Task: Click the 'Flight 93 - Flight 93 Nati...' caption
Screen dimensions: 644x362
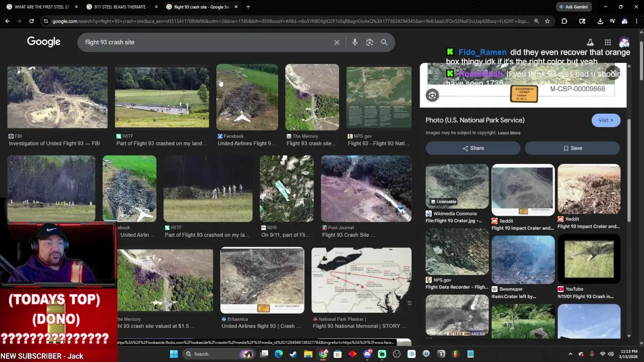Action: [x=378, y=143]
